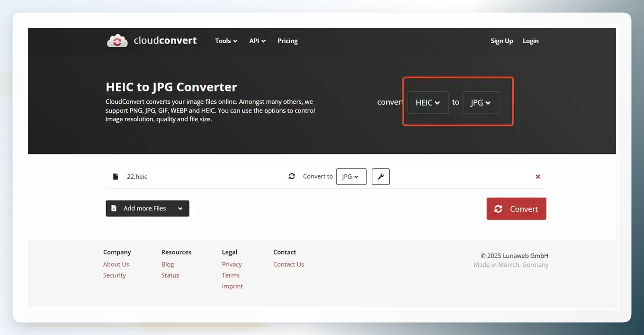This screenshot has width=644, height=335.
Task: Click the HEIC to JPG Converter heading
Action: click(171, 87)
